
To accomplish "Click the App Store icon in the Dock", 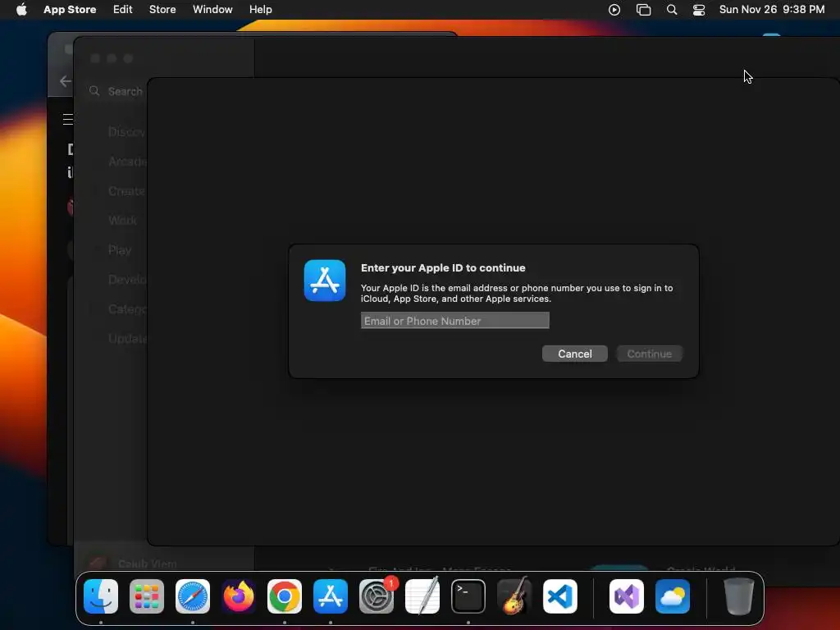I will [x=331, y=596].
